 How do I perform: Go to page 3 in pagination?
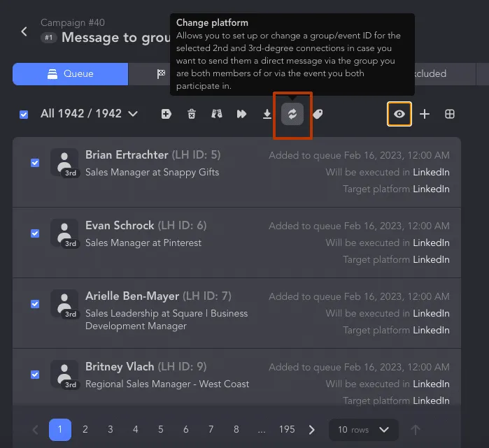tap(111, 430)
